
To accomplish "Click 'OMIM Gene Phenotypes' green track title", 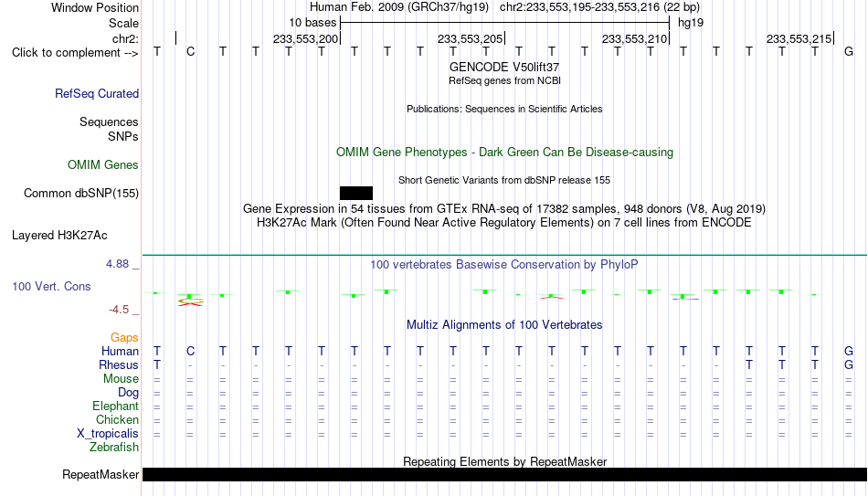I will 504,153.
